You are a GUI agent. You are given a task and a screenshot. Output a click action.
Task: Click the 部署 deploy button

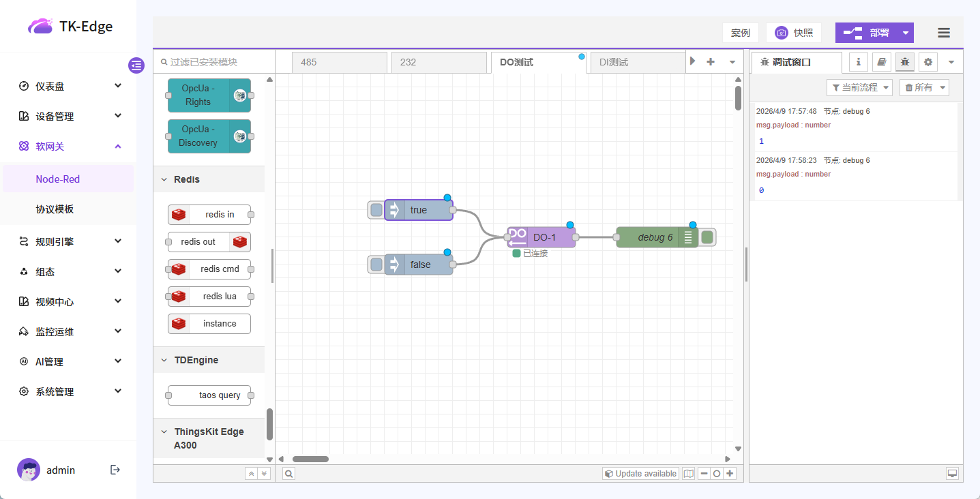(870, 33)
